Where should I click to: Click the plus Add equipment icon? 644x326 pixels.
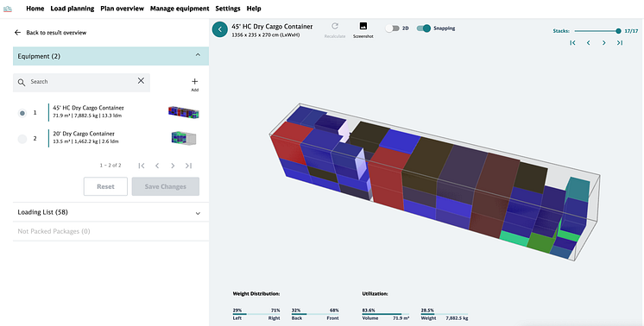click(x=195, y=82)
